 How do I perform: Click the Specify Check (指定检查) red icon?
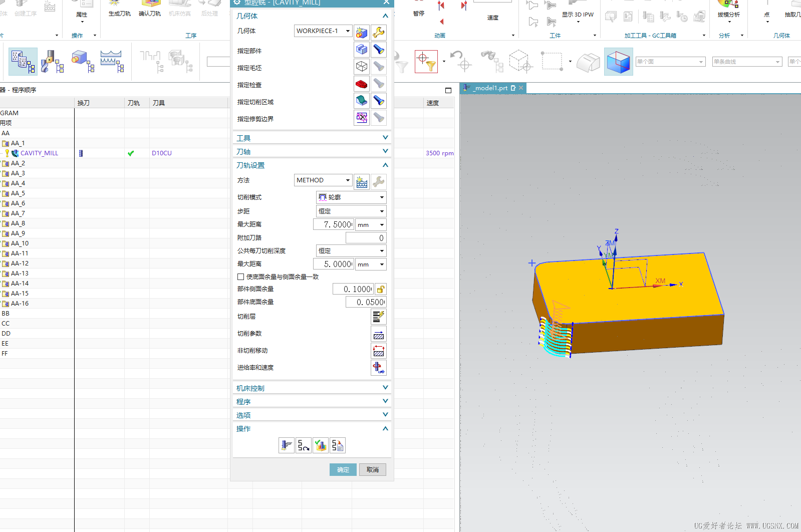click(x=362, y=84)
